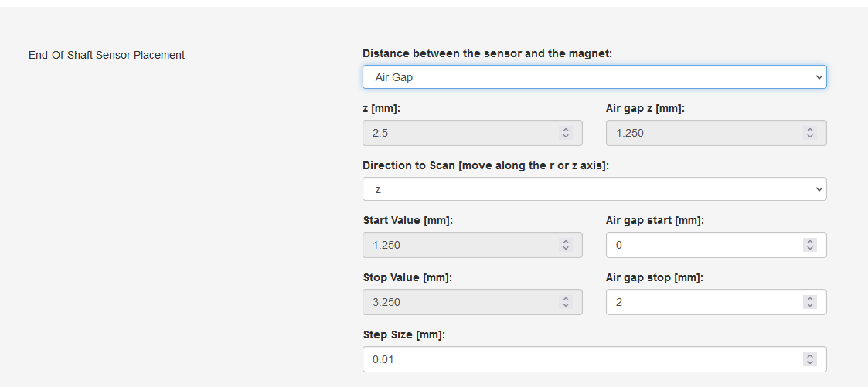
Task: Click the End-Of-Shaft Sensor Placement label
Action: pyautogui.click(x=107, y=55)
